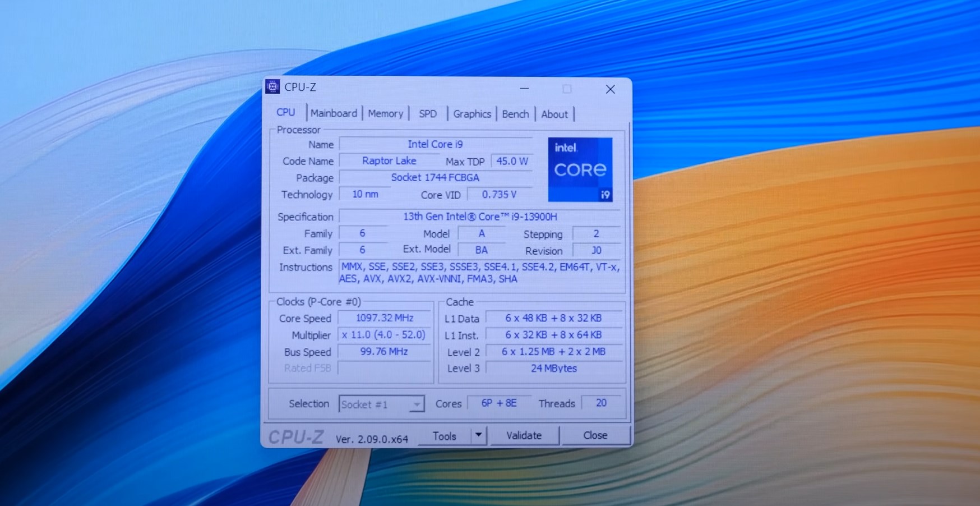Click the Max TDP value '45.0 W'
Screen dimensions: 980x506
[512, 161]
